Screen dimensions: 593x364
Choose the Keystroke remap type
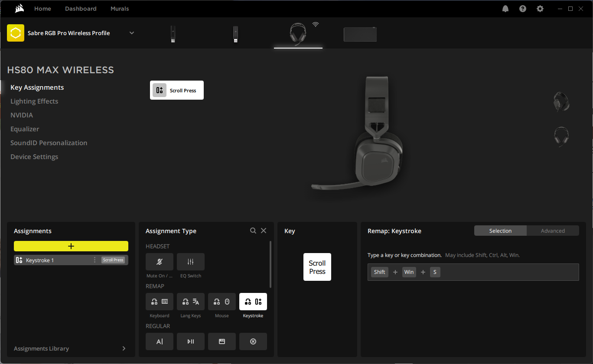pyautogui.click(x=253, y=302)
